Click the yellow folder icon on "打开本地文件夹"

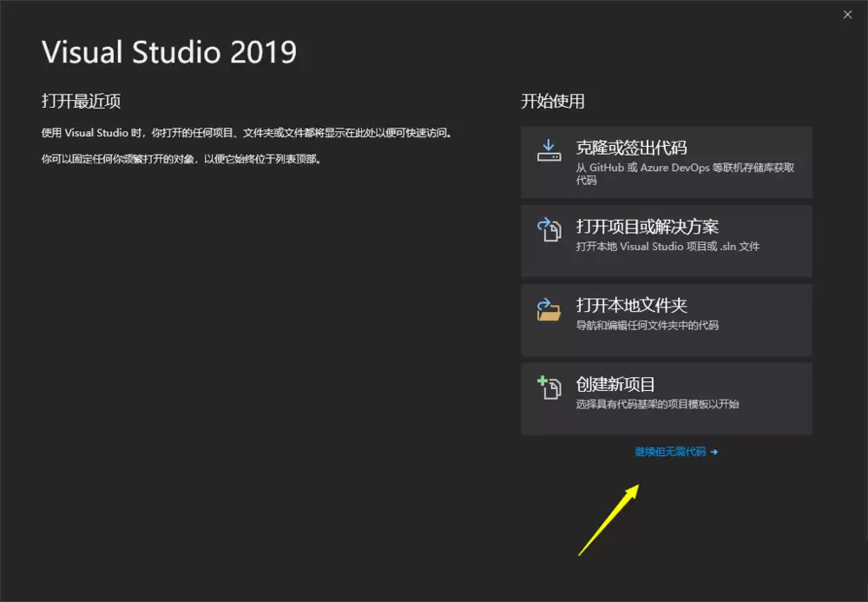549,308
